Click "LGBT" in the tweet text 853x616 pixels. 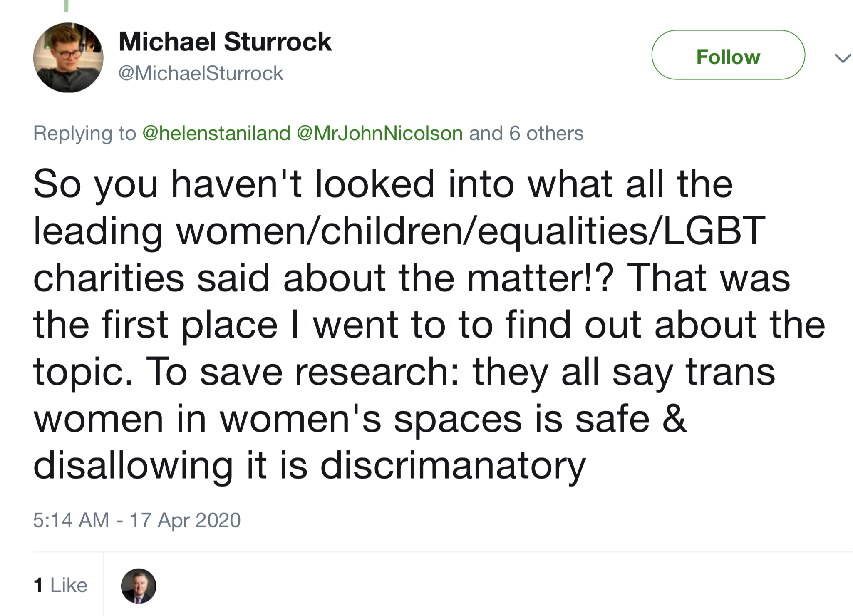tap(714, 230)
